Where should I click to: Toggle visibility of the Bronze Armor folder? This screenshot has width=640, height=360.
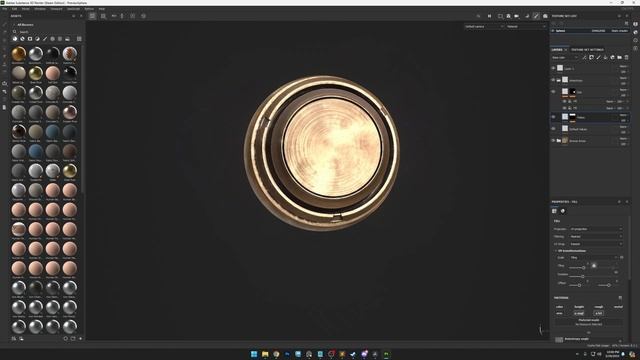click(553, 140)
